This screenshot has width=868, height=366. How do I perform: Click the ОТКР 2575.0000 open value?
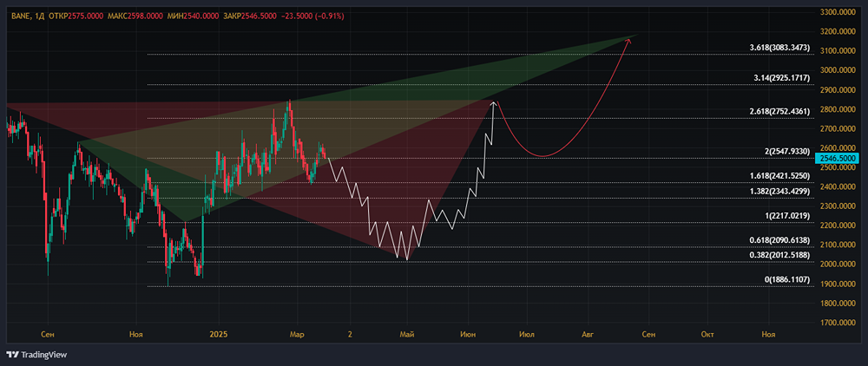(76, 16)
